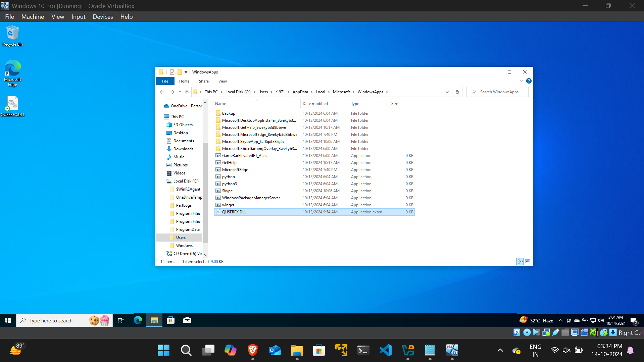Open the Explorer help question mark icon
This screenshot has width=644, height=362.
(x=529, y=81)
